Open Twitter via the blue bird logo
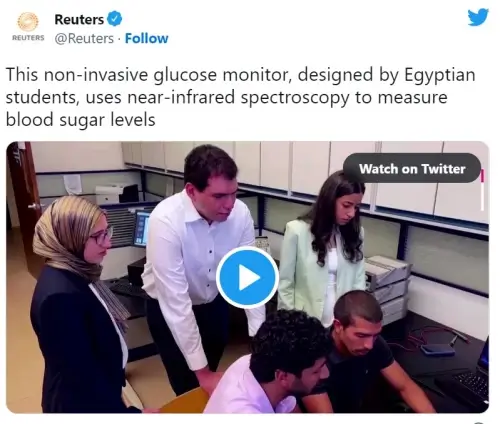The height and width of the screenshot is (424, 500). 478,17
